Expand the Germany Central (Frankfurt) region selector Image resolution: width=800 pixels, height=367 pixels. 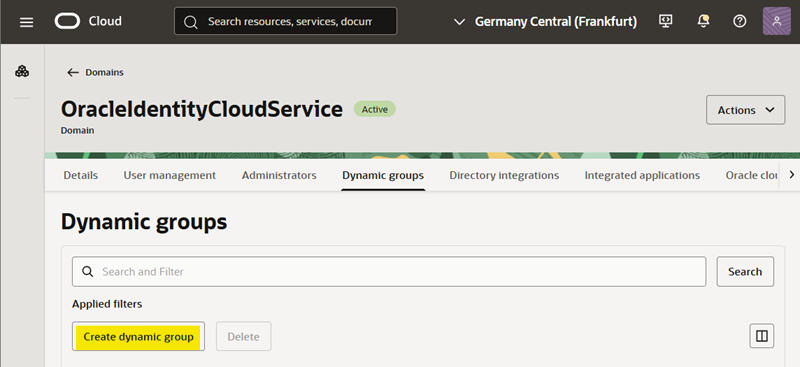tap(545, 21)
